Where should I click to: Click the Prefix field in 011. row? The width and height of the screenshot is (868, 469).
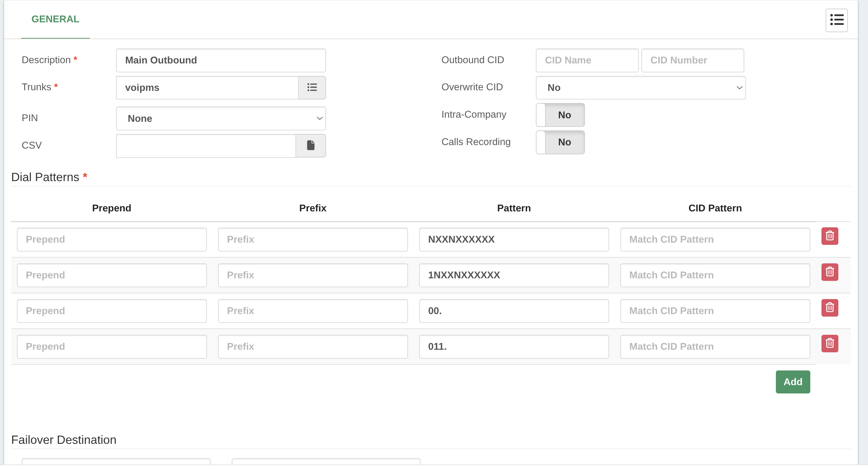312,346
